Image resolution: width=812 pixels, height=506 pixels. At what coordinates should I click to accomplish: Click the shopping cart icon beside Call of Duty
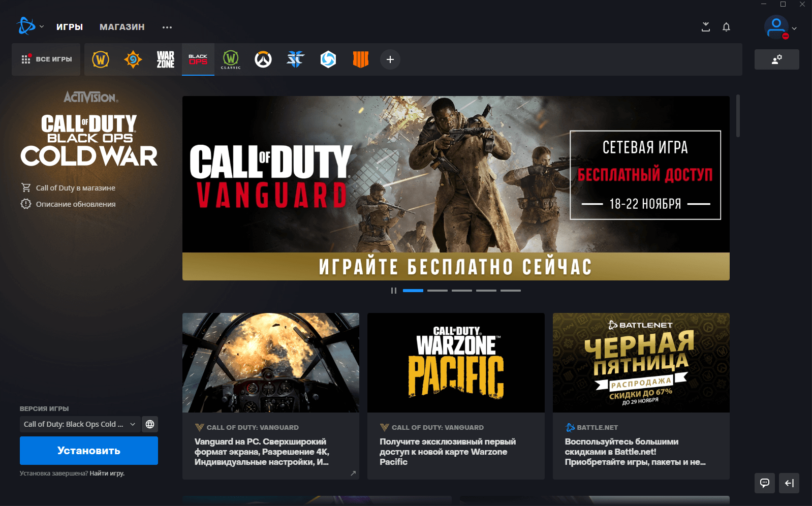click(x=26, y=187)
